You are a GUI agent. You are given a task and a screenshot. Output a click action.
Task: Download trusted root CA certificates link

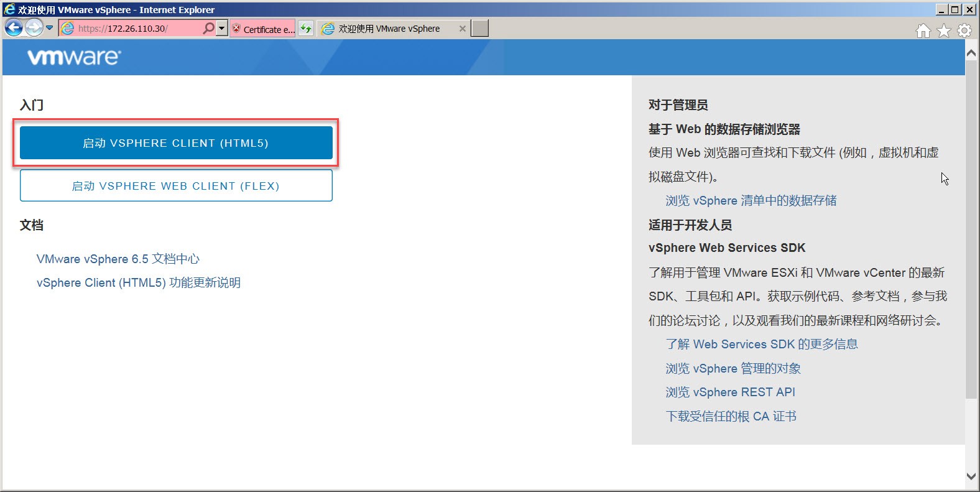(731, 416)
